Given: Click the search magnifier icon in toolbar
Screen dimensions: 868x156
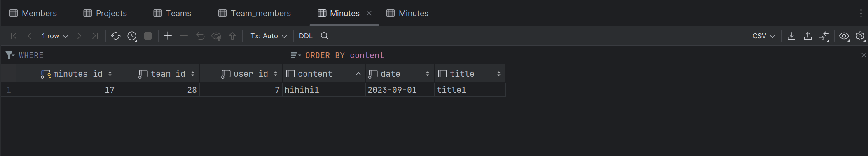Looking at the screenshot, I should point(325,36).
